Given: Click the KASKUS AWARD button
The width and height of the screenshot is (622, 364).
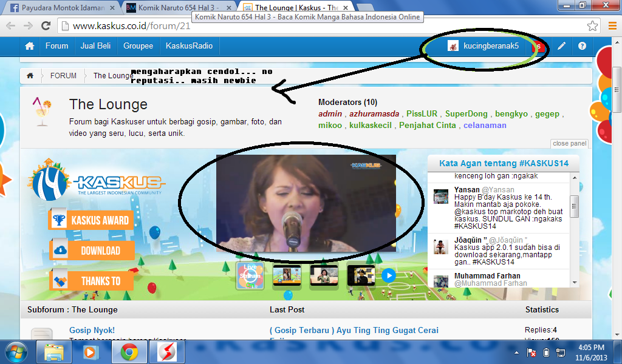Looking at the screenshot, I should (x=91, y=220).
